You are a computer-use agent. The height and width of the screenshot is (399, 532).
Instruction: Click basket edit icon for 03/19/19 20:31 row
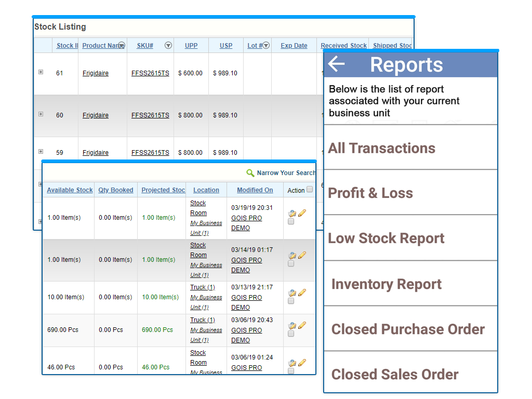(292, 214)
